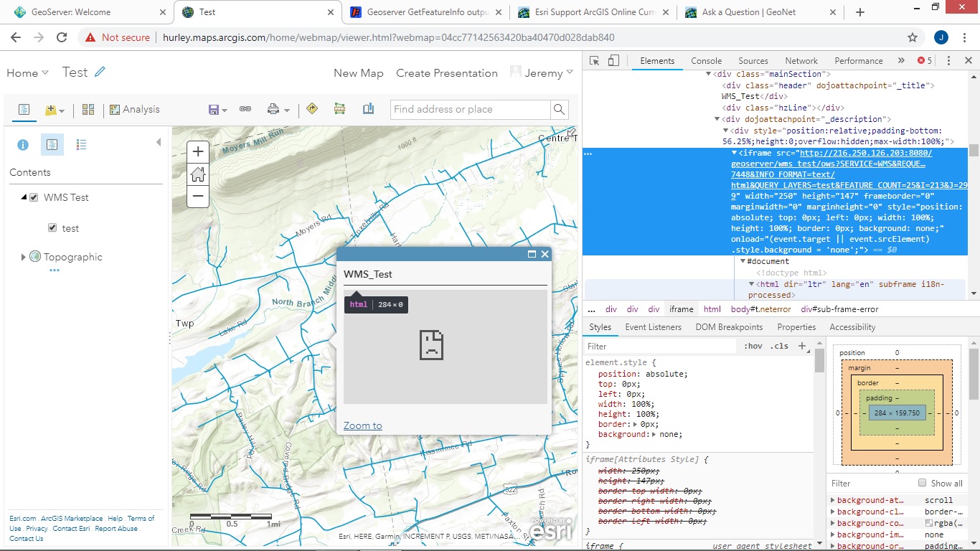Bookmark this page star icon
Screen dimensions: 980x551
913,37
